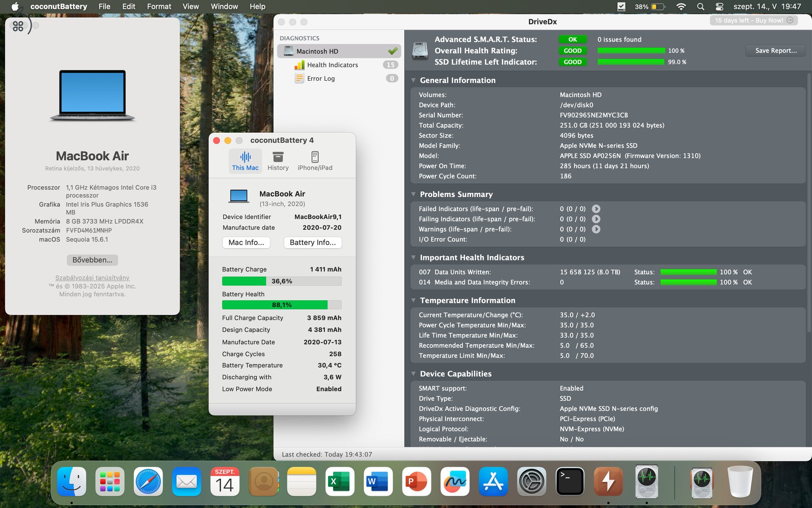Collapse the Problems Summary section

click(x=413, y=194)
